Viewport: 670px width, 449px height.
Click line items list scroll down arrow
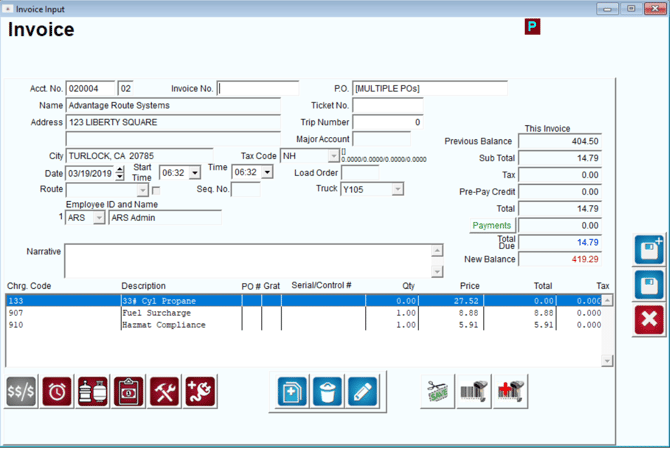[607, 361]
